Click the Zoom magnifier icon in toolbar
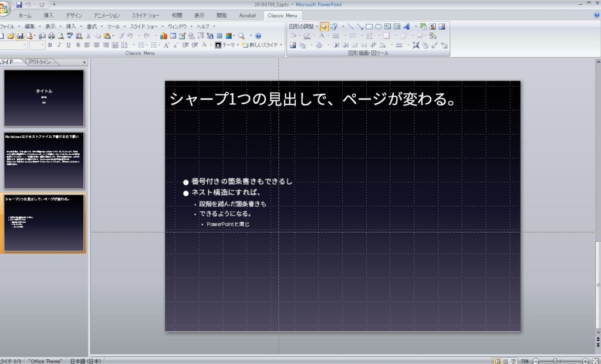This screenshot has height=364, width=601. click(241, 36)
